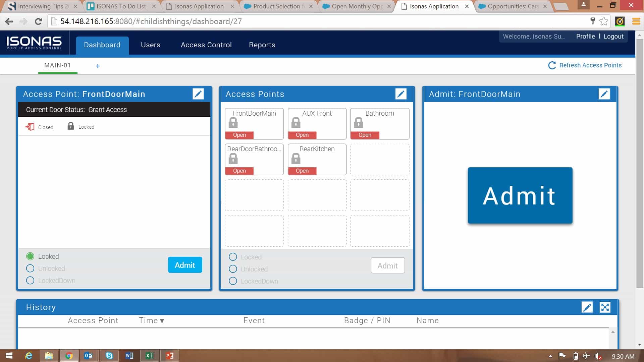Click the Admit button in left panel
The height and width of the screenshot is (362, 644).
tap(185, 265)
